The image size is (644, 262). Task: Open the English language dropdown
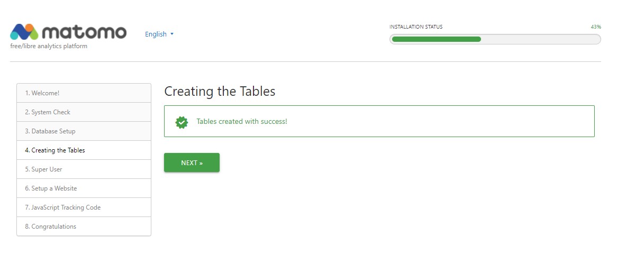pyautogui.click(x=159, y=34)
